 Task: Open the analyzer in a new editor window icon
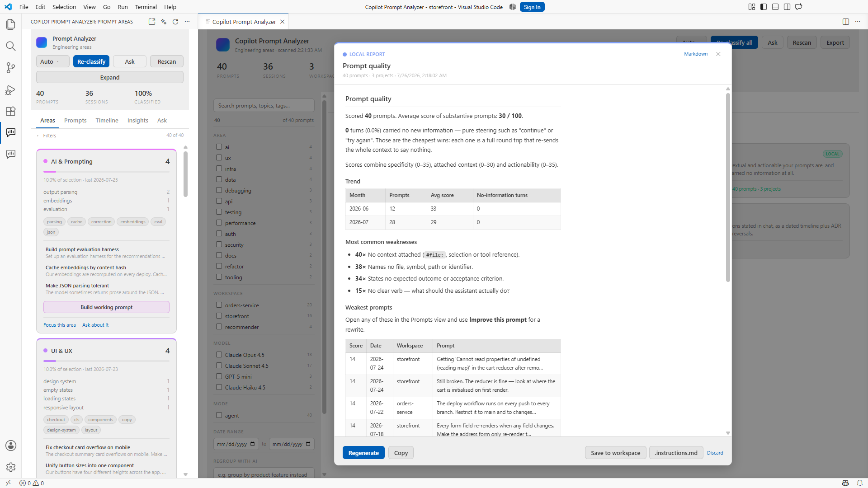point(152,22)
